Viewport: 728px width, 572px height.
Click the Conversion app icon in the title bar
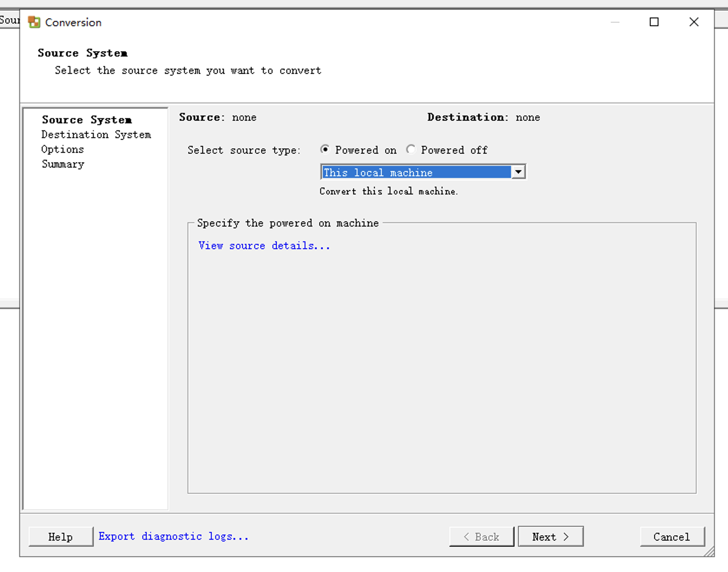34,22
